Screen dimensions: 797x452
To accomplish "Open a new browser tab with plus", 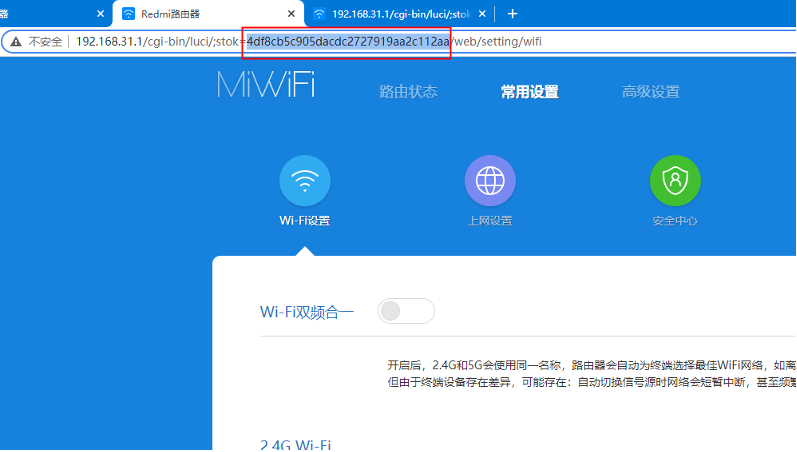I will (512, 14).
